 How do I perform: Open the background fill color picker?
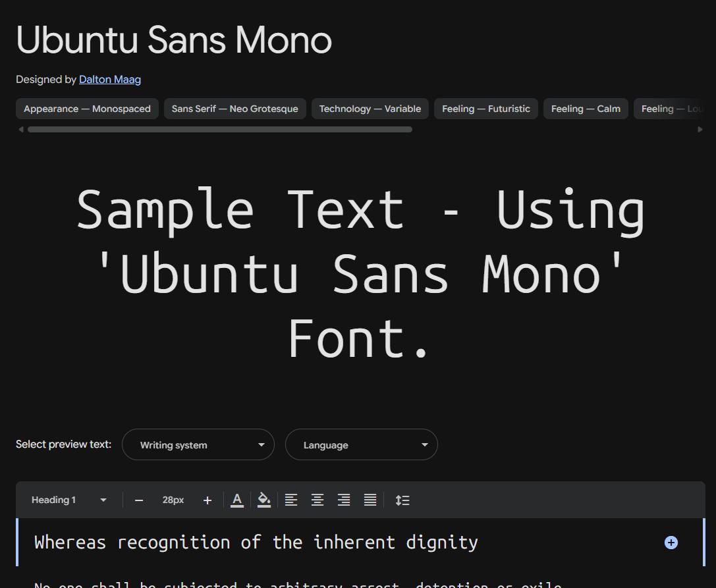[x=264, y=500]
